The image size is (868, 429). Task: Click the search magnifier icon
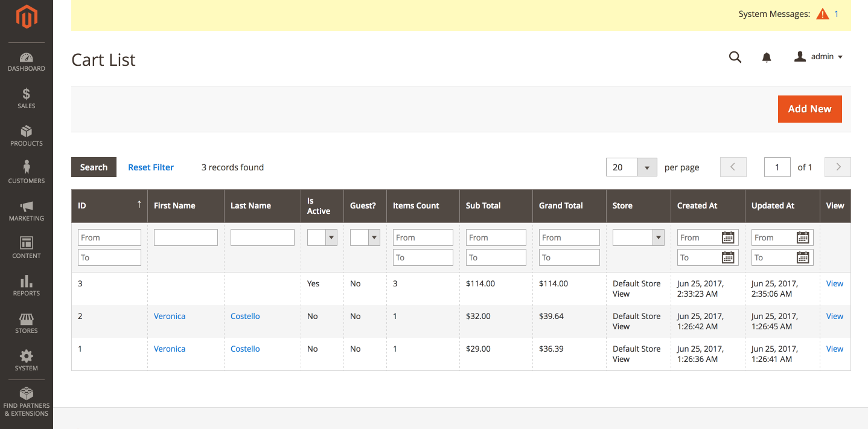tap(735, 57)
